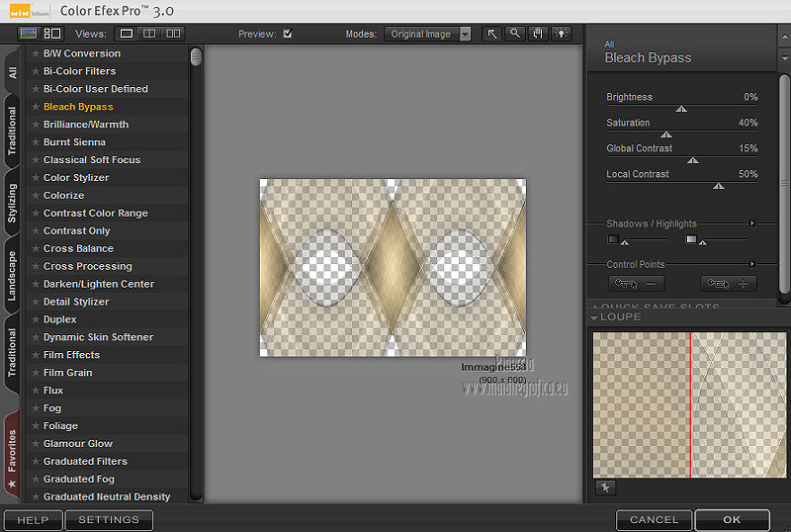Collapse the Loupe panel
The image size is (791, 532).
coord(594,317)
